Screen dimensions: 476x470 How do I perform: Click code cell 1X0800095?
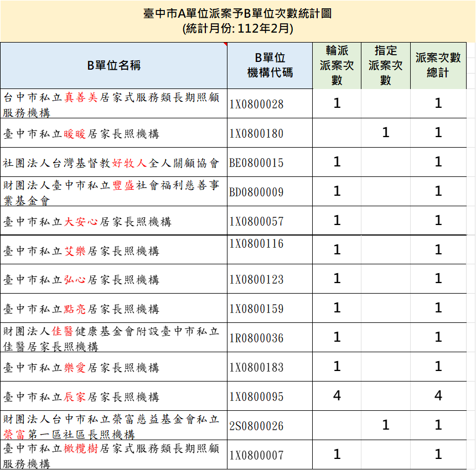[x=270, y=396]
